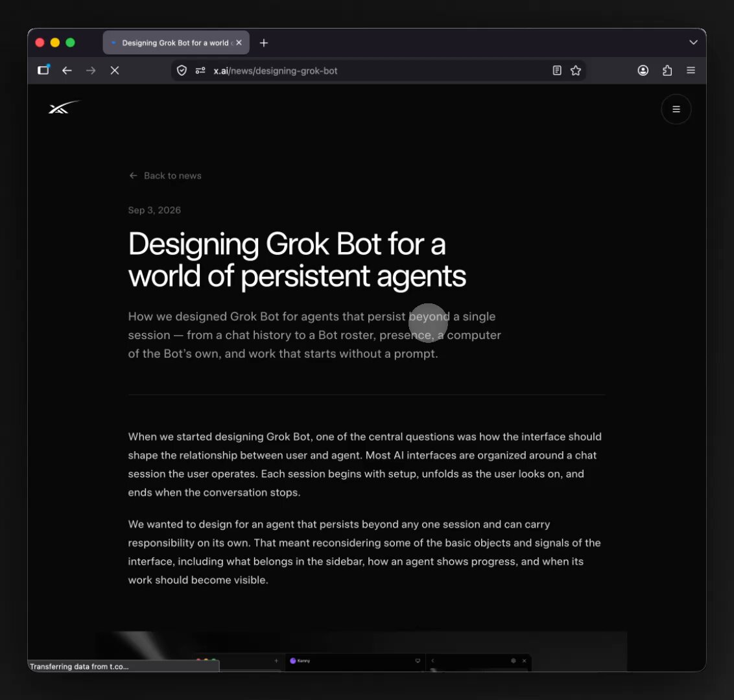734x700 pixels.
Task: Go back to previous page
Action: (67, 70)
